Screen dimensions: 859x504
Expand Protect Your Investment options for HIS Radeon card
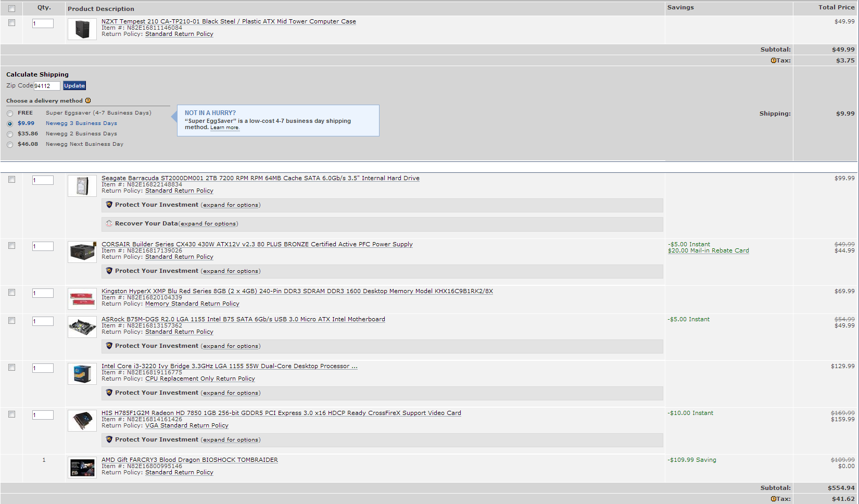(x=231, y=440)
